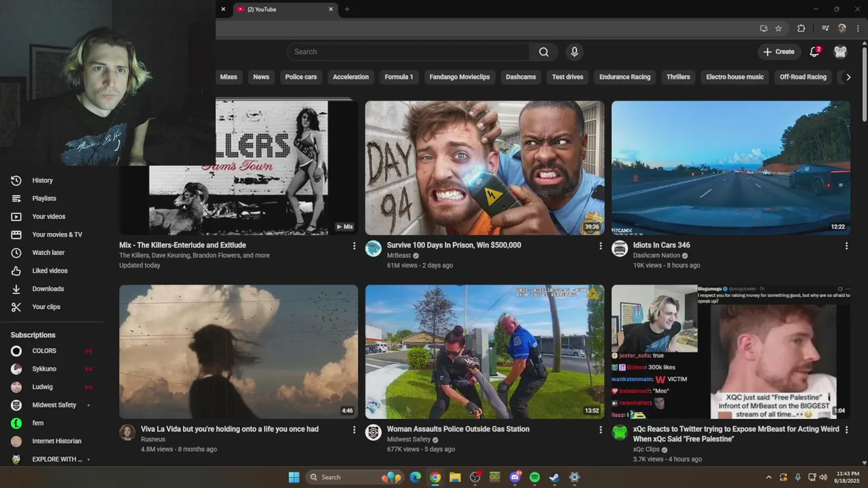The image size is (868, 488).
Task: Open Discord from the taskbar
Action: [515, 477]
